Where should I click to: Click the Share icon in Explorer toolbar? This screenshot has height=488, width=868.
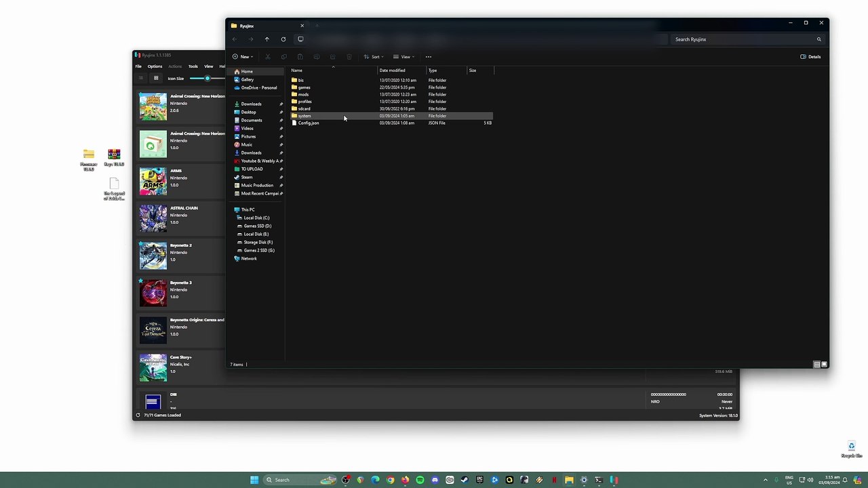[x=333, y=57]
